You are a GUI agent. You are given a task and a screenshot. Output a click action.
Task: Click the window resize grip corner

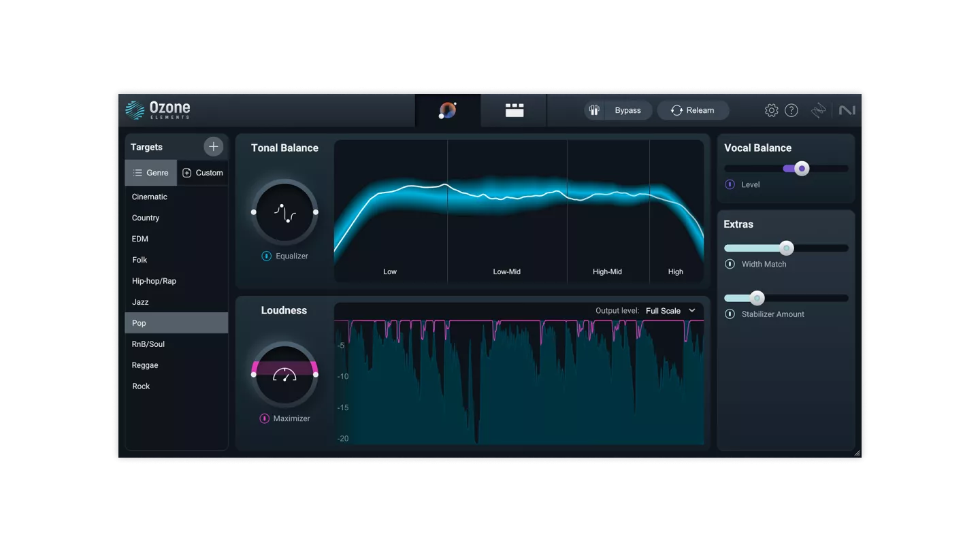(857, 453)
